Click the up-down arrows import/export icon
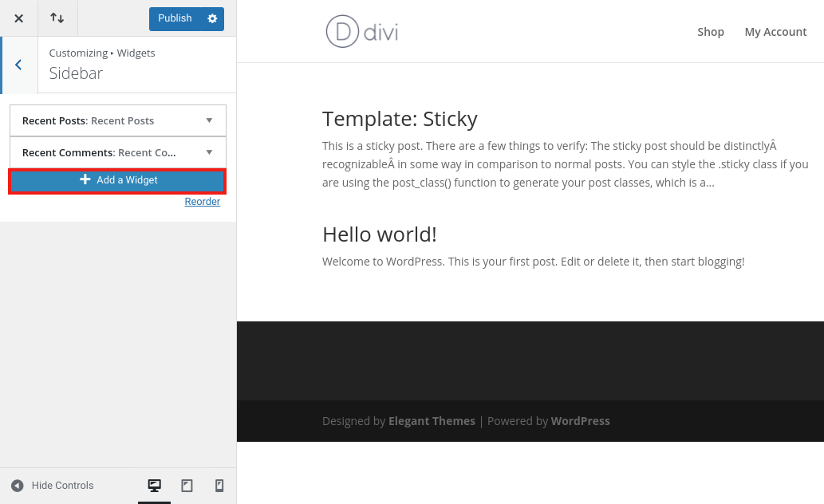 point(57,18)
